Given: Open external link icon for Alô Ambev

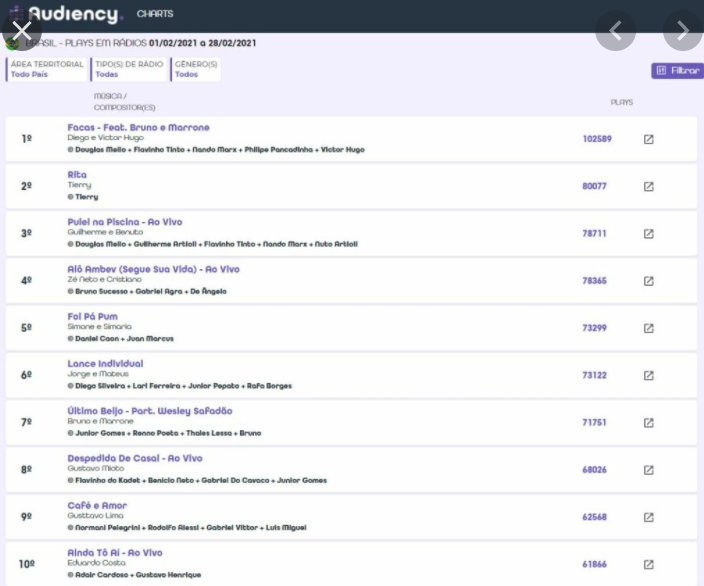Looking at the screenshot, I should [x=648, y=281].
